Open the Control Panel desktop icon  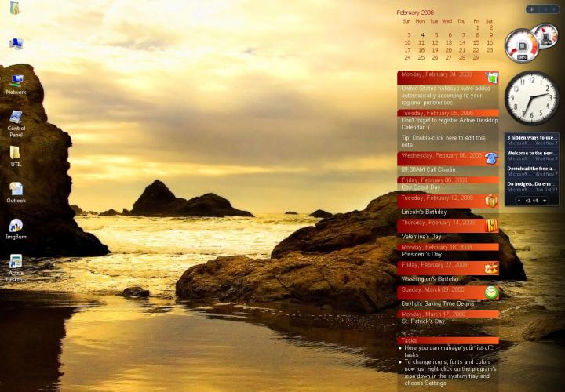pos(16,118)
